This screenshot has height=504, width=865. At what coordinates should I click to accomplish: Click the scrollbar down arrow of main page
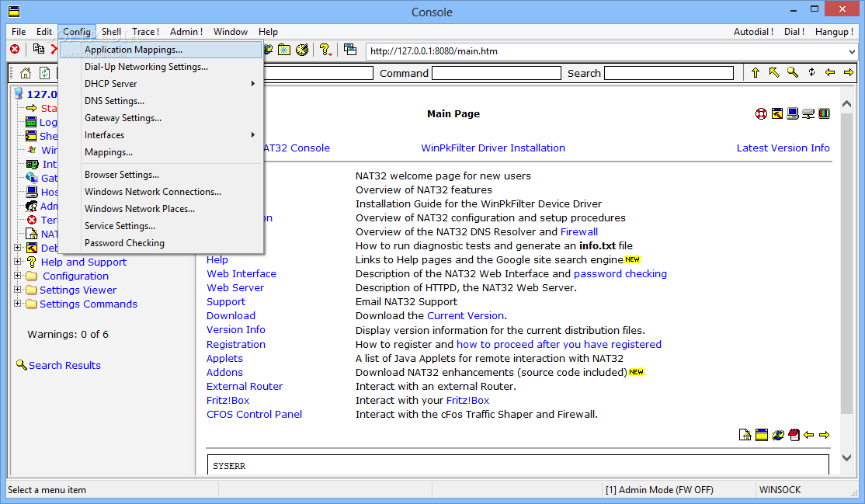(x=847, y=457)
